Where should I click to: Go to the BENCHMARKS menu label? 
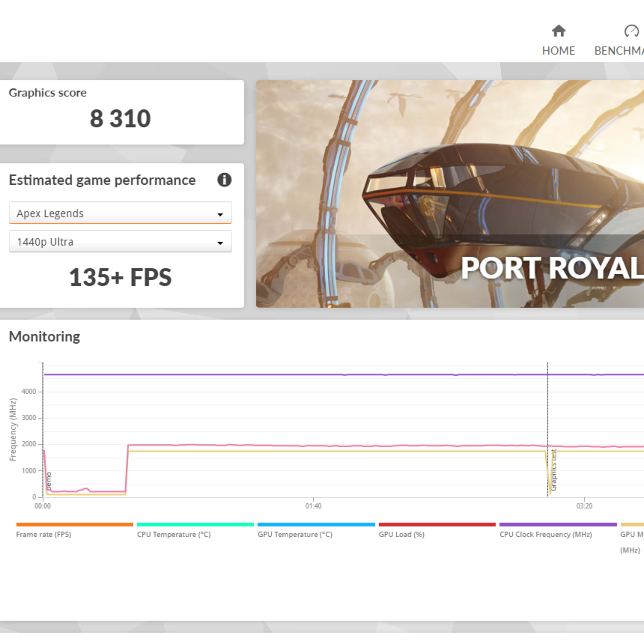619,51
